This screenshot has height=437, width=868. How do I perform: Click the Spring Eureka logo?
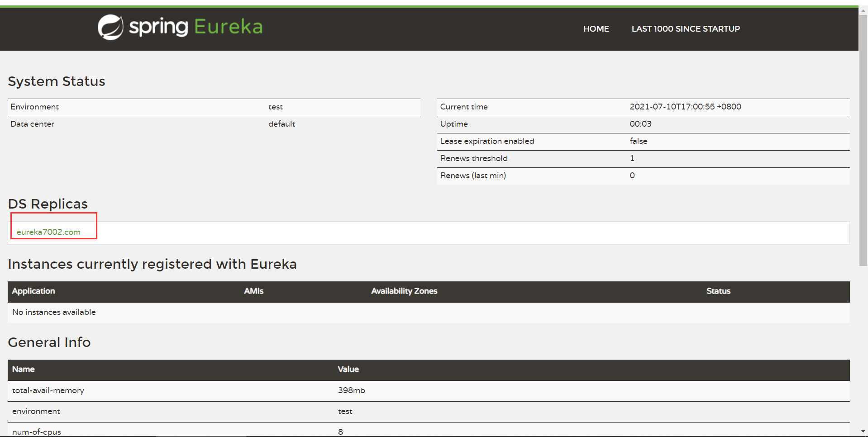pyautogui.click(x=180, y=27)
